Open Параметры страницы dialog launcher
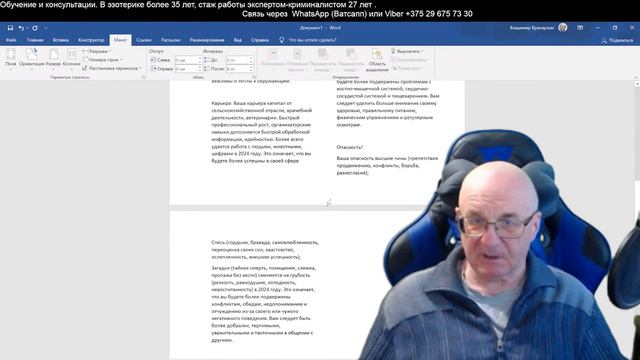Image resolution: width=640 pixels, height=360 pixels. click(x=143, y=77)
